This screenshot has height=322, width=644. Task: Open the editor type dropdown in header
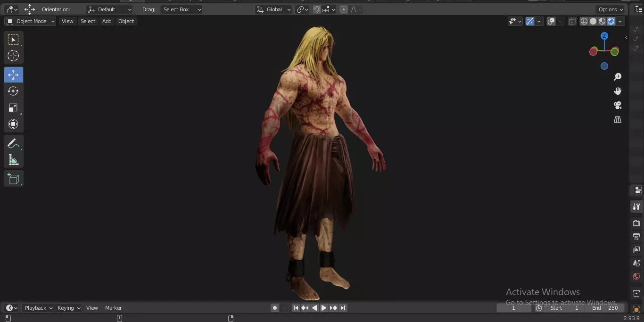coord(11,9)
